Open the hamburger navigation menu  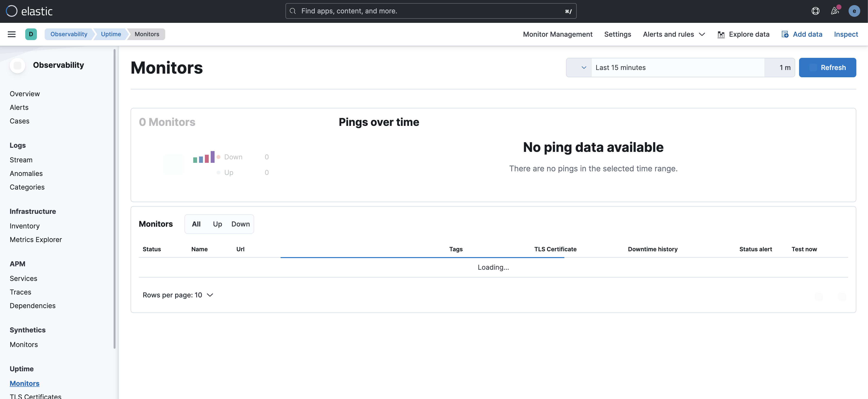click(x=11, y=34)
